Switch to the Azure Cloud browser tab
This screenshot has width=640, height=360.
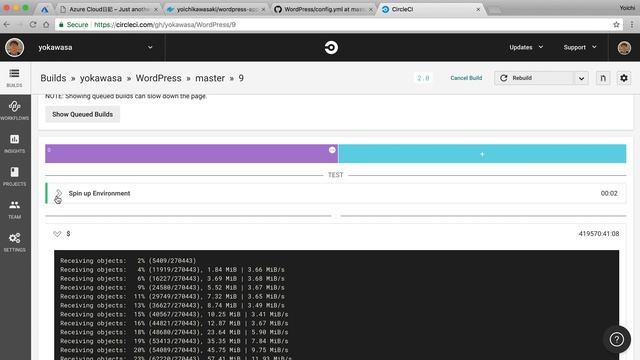coord(108,9)
